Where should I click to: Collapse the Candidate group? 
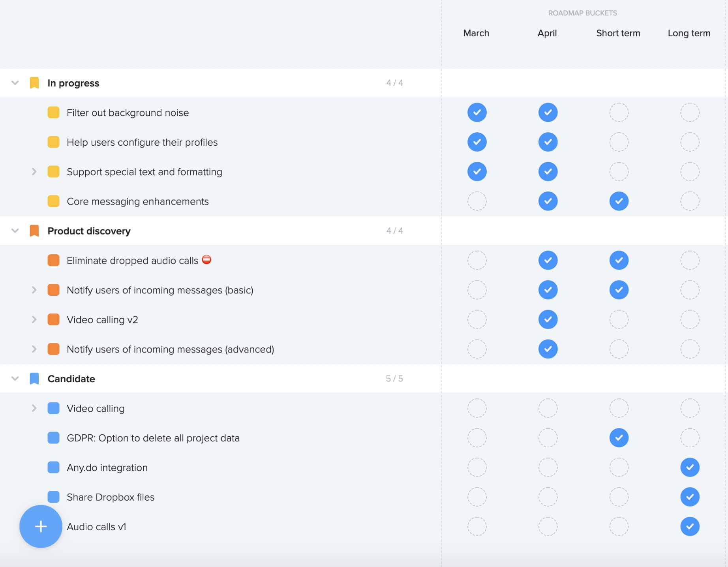pyautogui.click(x=15, y=379)
